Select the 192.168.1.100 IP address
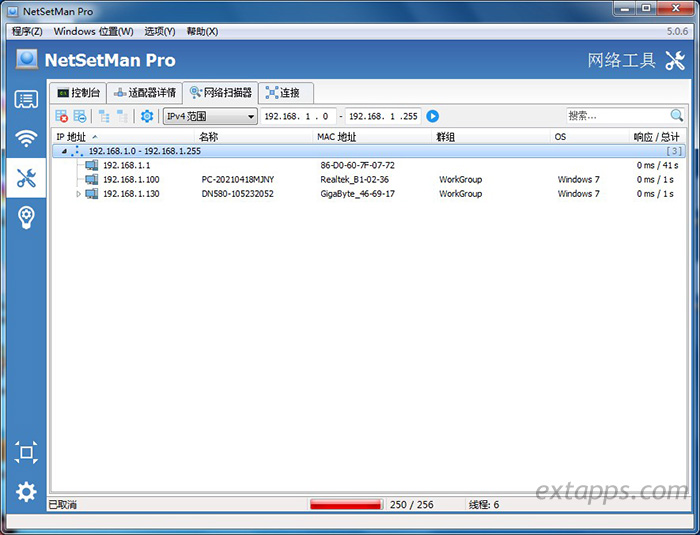Viewport: 700px width, 535px height. 131,180
